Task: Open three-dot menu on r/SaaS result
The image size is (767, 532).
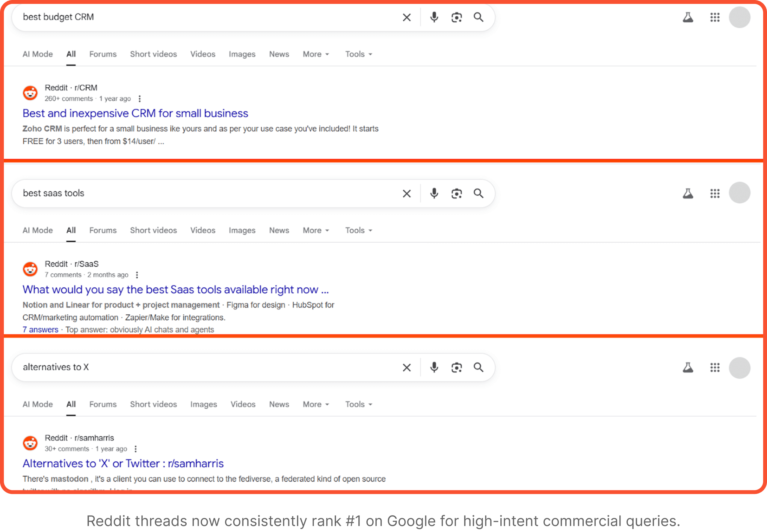Action: pyautogui.click(x=137, y=275)
